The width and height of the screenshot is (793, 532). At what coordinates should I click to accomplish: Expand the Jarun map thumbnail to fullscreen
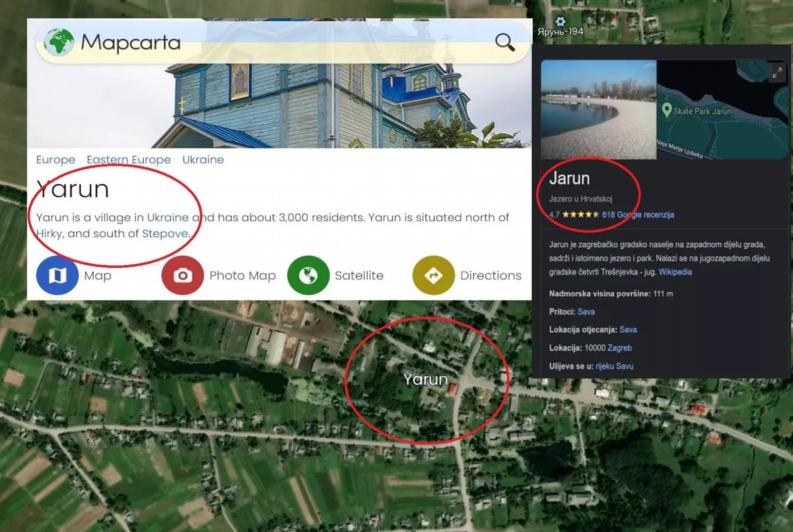click(x=777, y=73)
